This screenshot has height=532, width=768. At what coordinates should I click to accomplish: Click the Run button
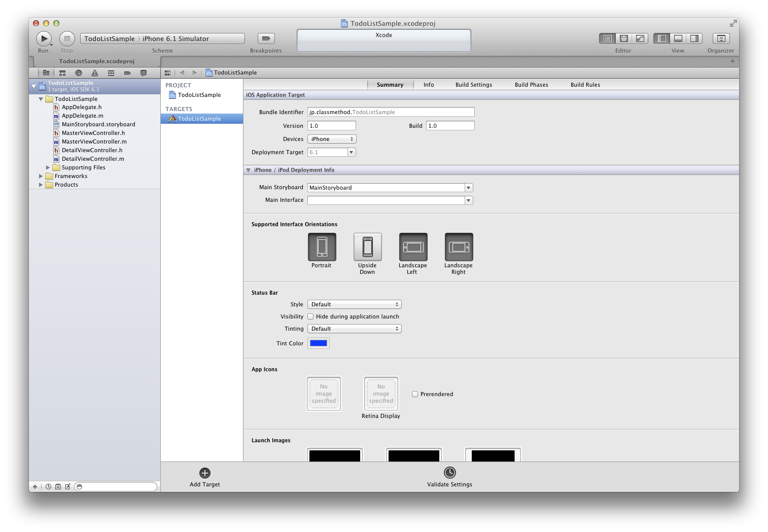(x=44, y=39)
